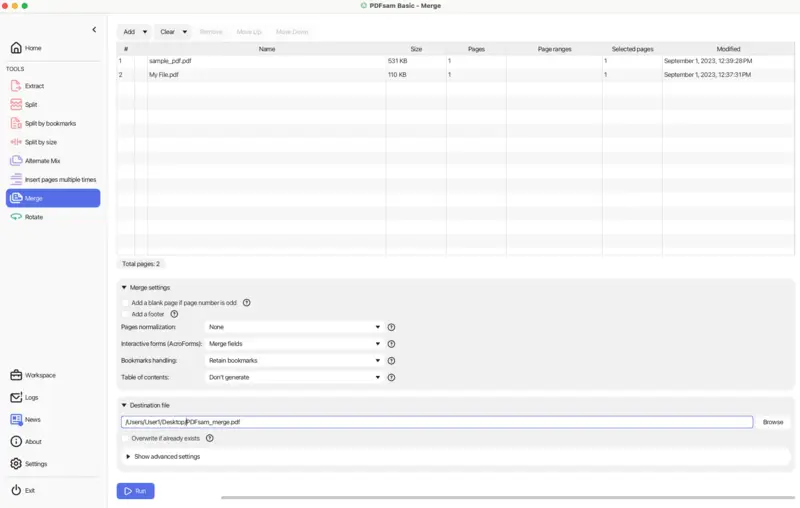Open the Workspace briefcase icon
The image size is (800, 508).
pos(16,375)
